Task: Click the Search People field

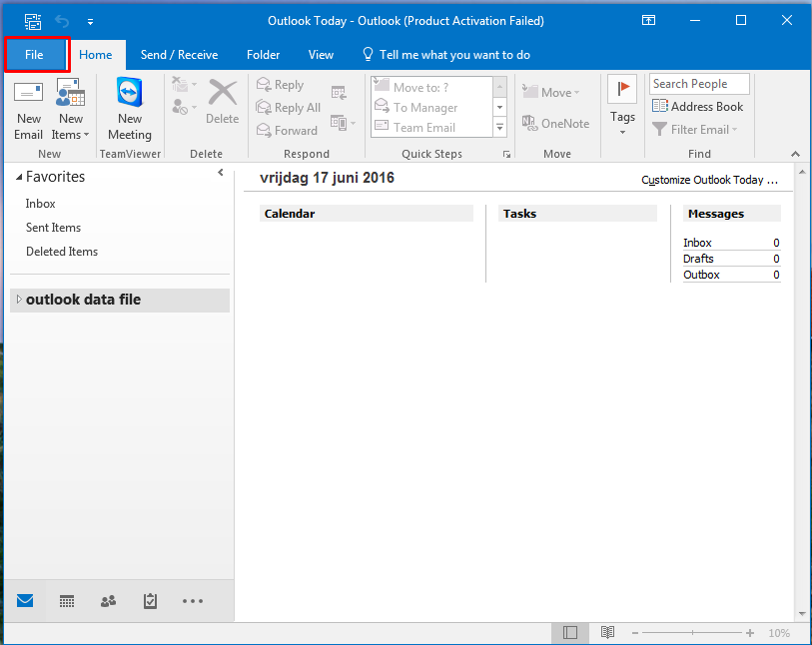Action: [699, 84]
